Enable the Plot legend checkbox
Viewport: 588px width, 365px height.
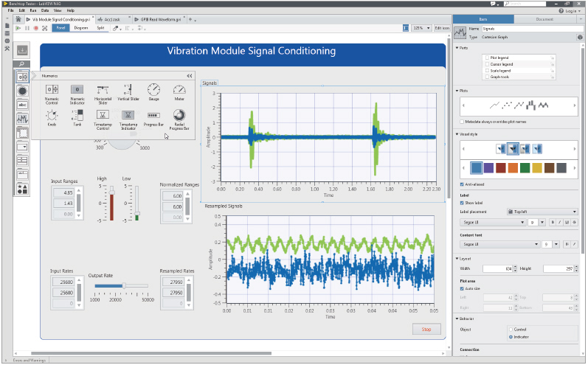pos(486,58)
